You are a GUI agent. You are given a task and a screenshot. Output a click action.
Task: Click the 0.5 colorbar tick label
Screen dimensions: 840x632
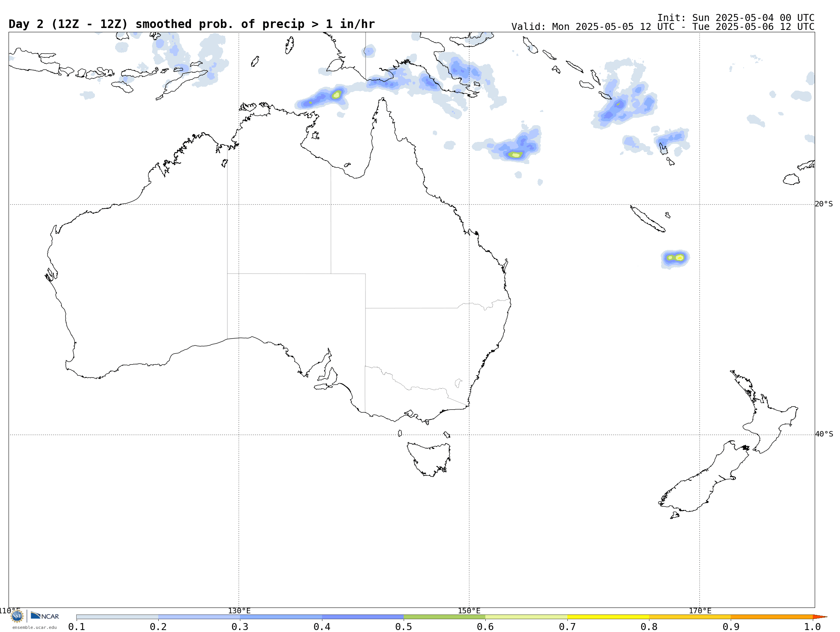coord(404,627)
